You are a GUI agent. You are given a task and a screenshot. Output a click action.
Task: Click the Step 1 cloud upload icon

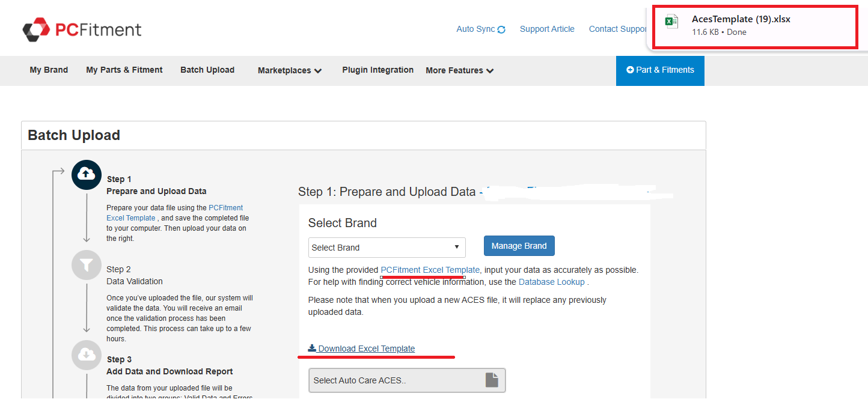(87, 175)
